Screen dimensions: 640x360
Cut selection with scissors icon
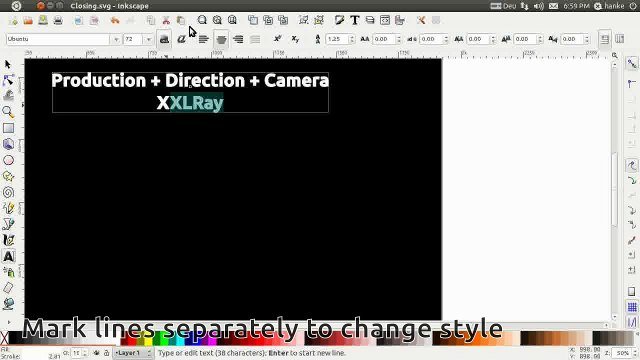tap(166, 20)
